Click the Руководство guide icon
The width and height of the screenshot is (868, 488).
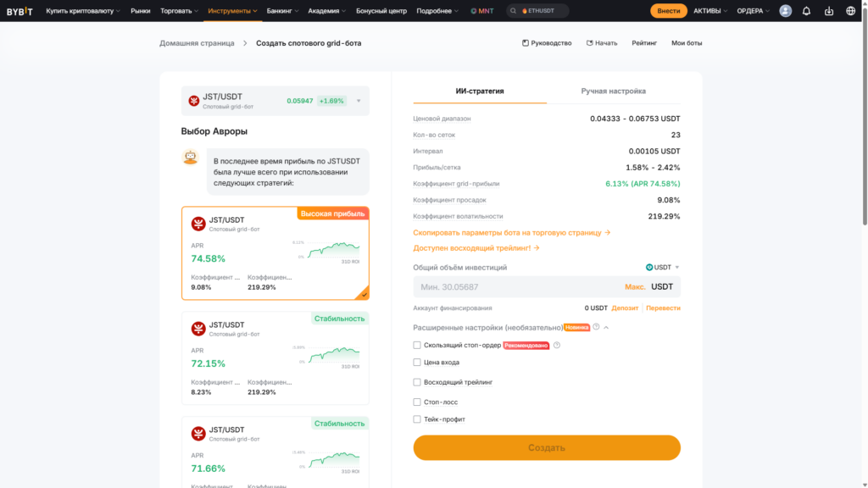pyautogui.click(x=526, y=42)
